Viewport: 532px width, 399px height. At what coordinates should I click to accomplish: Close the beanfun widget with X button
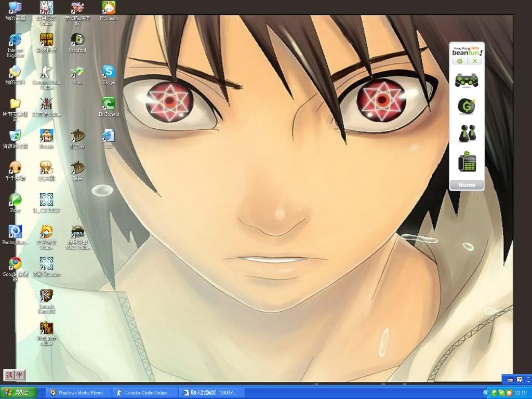(x=474, y=61)
